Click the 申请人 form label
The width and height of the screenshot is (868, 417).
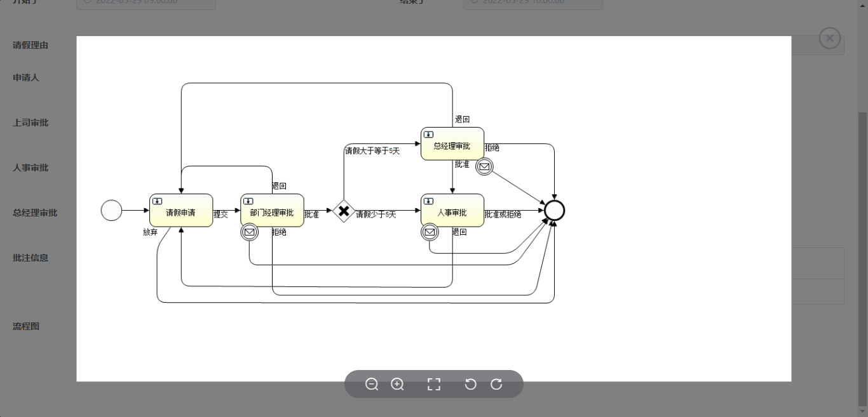[x=26, y=77]
